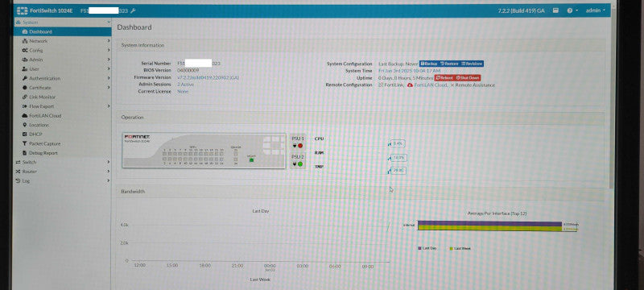Click the Network icon in the sidebar

[x=25, y=41]
